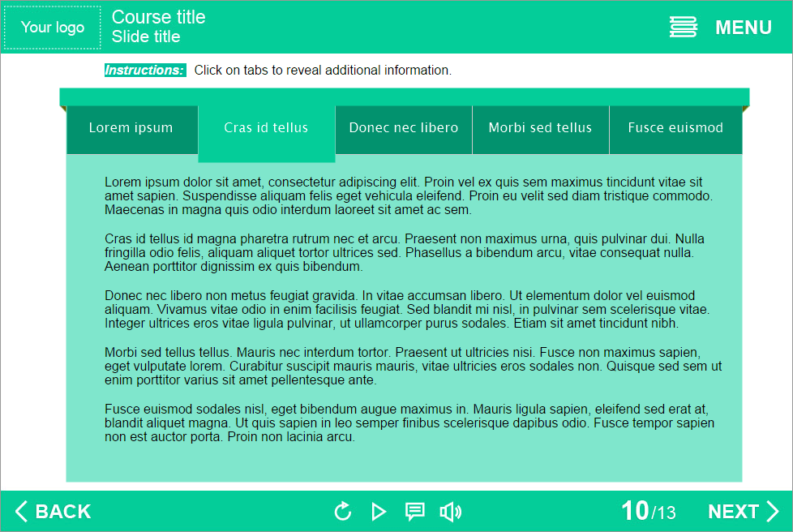793x532 pixels.
Task: Play the slide using the play icon
Action: (379, 511)
